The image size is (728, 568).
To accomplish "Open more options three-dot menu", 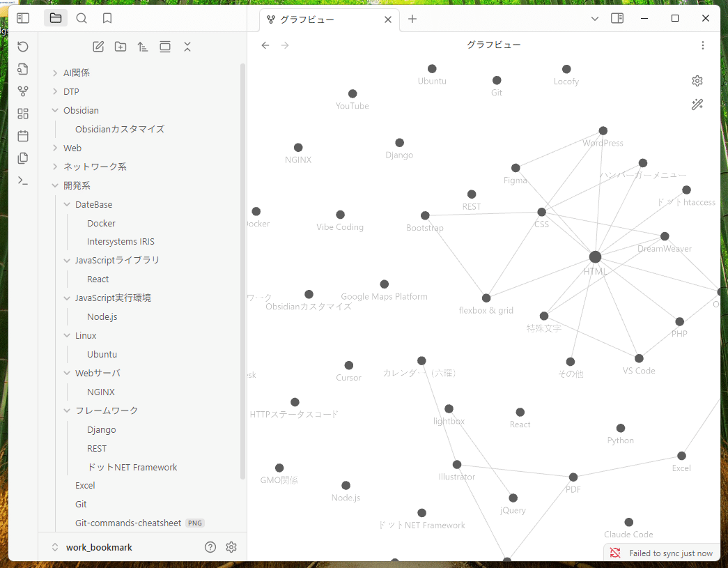I will 703,45.
